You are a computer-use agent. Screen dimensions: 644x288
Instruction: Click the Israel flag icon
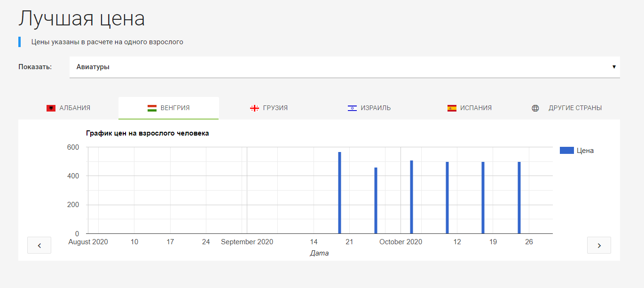tap(352, 107)
